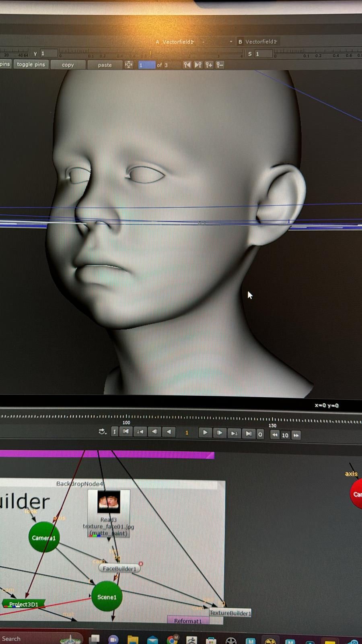Click the toggle pins button

click(31, 64)
